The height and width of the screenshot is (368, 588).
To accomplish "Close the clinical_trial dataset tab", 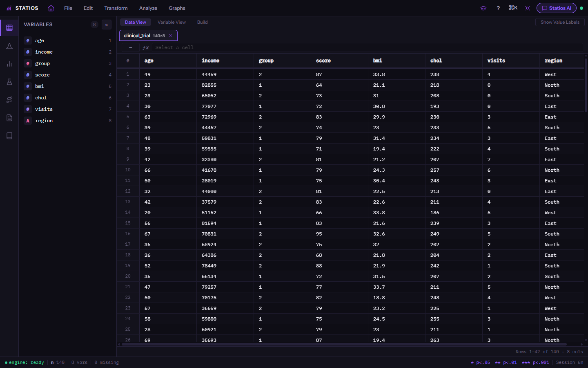I will 171,36.
